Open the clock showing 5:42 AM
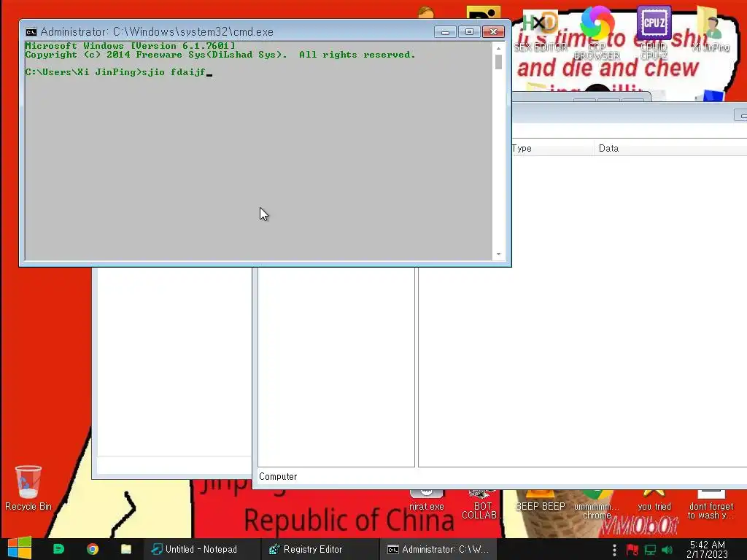The image size is (747, 560). (x=707, y=549)
